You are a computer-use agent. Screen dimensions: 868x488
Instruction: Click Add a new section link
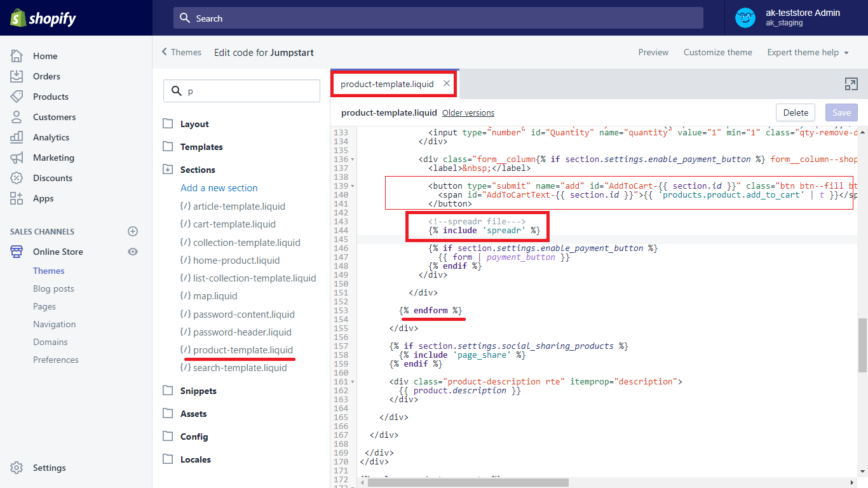pos(219,188)
